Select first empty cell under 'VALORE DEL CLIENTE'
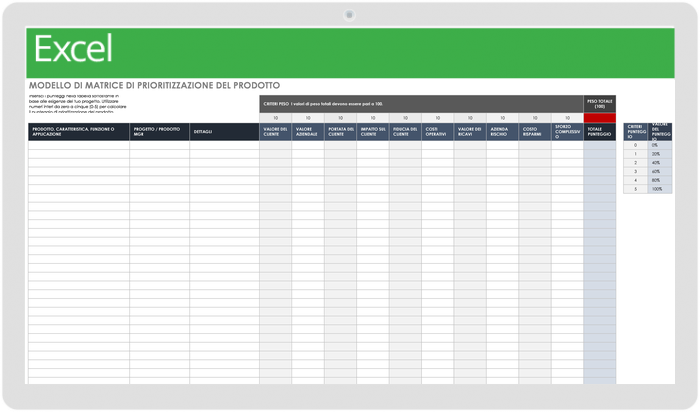The image size is (700, 412). (275, 145)
